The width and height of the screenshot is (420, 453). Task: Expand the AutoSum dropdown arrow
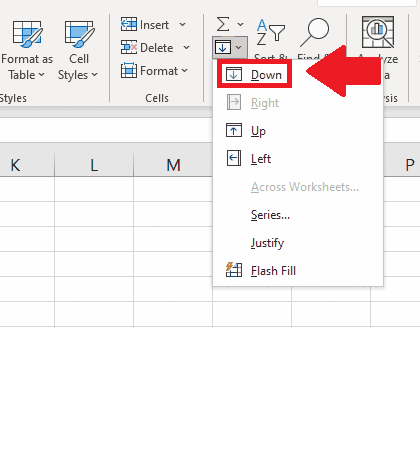(240, 24)
